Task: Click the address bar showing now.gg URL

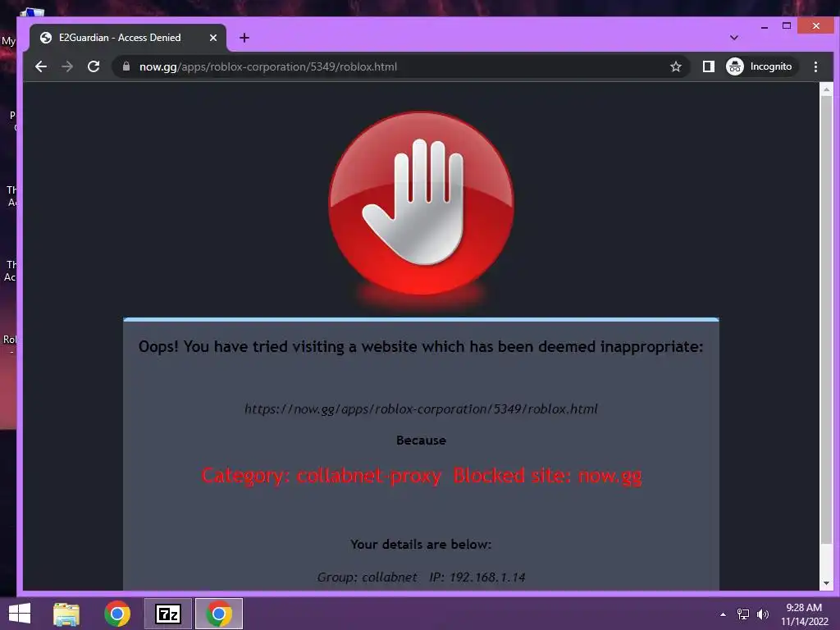Action: 399,66
